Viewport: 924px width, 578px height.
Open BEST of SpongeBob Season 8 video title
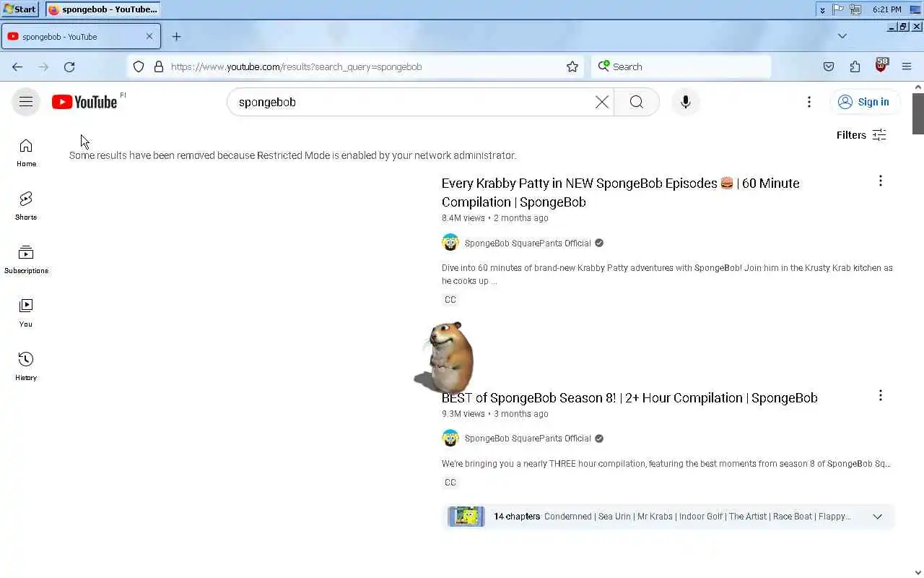tap(629, 398)
